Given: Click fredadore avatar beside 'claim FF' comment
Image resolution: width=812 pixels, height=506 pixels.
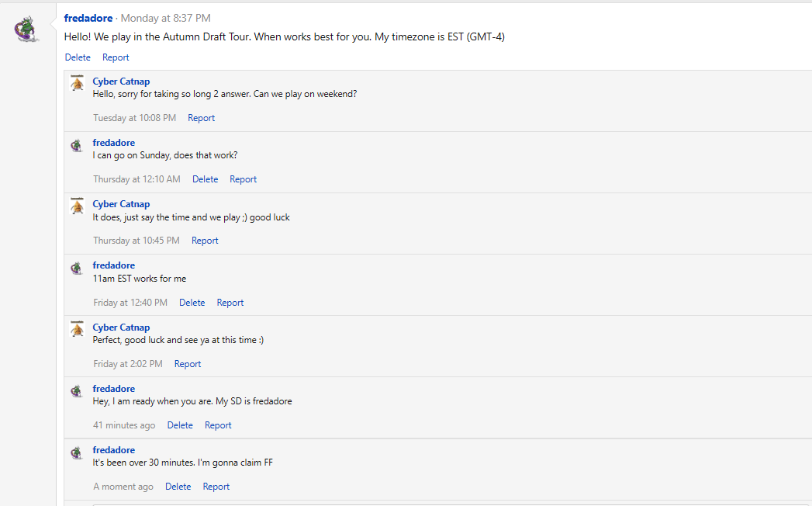Looking at the screenshot, I should (77, 452).
